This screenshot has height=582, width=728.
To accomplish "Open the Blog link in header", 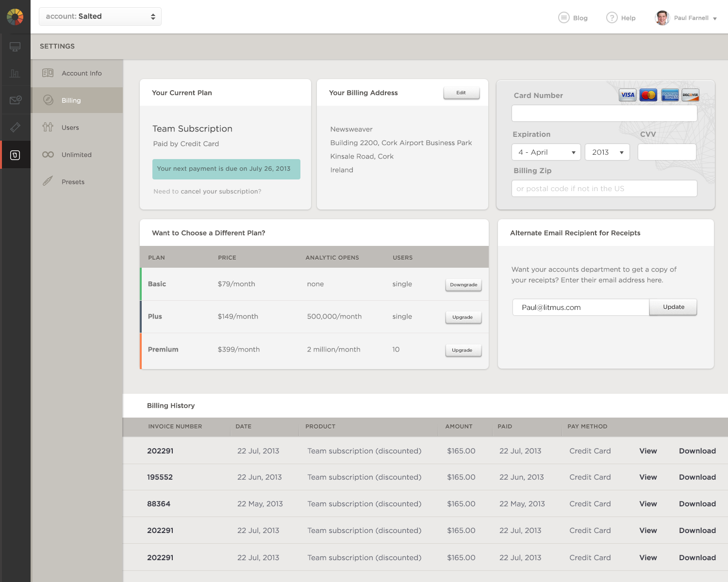I will click(580, 18).
